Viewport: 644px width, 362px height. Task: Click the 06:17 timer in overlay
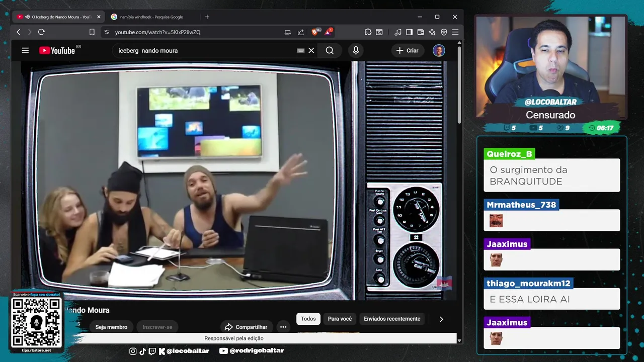coord(601,128)
